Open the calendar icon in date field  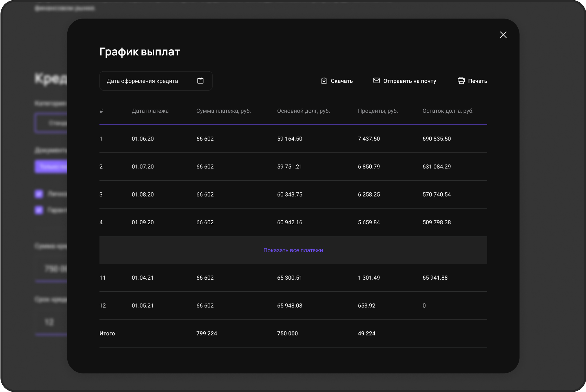pyautogui.click(x=200, y=81)
